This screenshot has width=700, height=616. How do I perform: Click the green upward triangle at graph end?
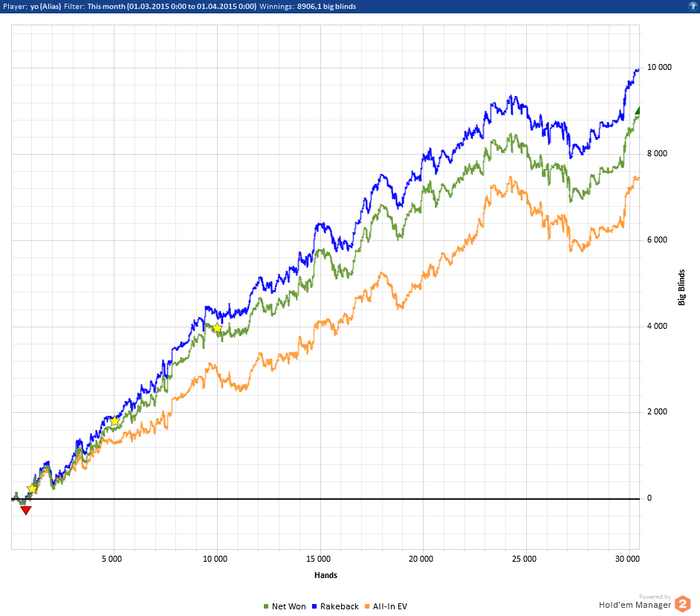point(638,111)
